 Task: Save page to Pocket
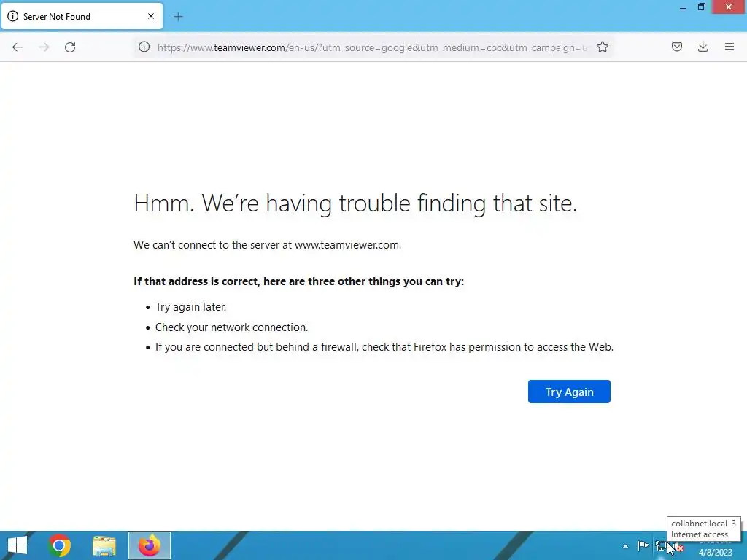[x=676, y=47]
